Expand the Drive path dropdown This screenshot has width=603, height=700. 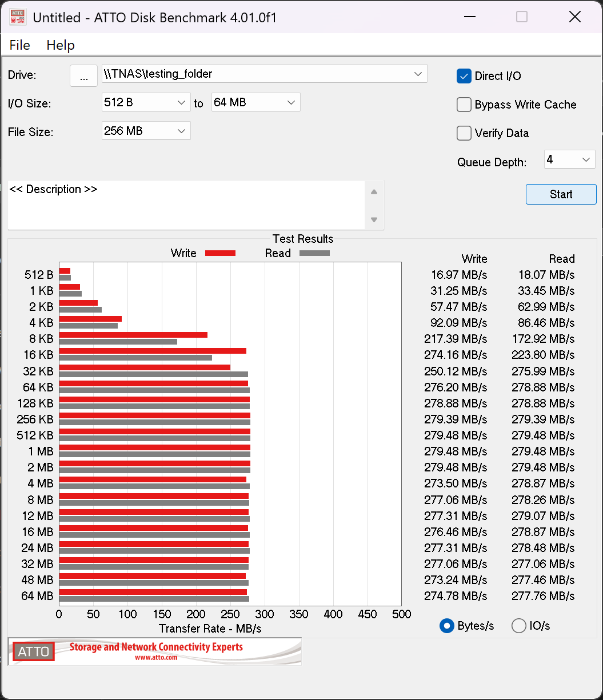[x=418, y=74]
